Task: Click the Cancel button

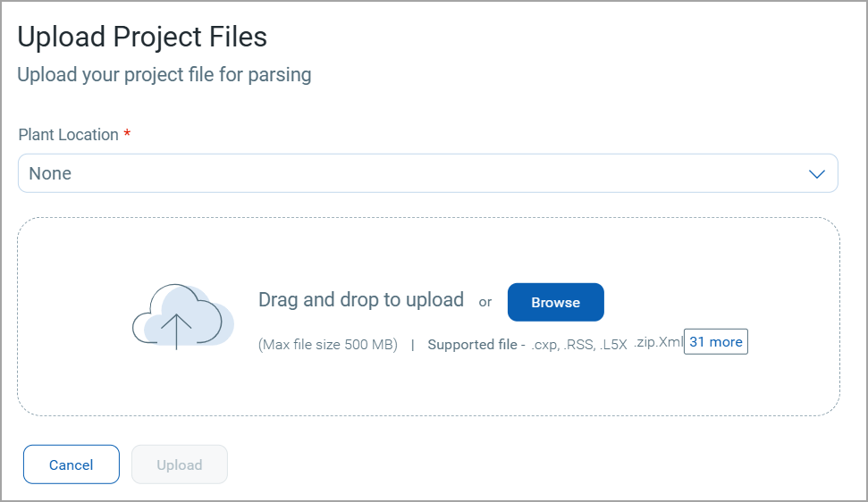Action: (x=72, y=464)
